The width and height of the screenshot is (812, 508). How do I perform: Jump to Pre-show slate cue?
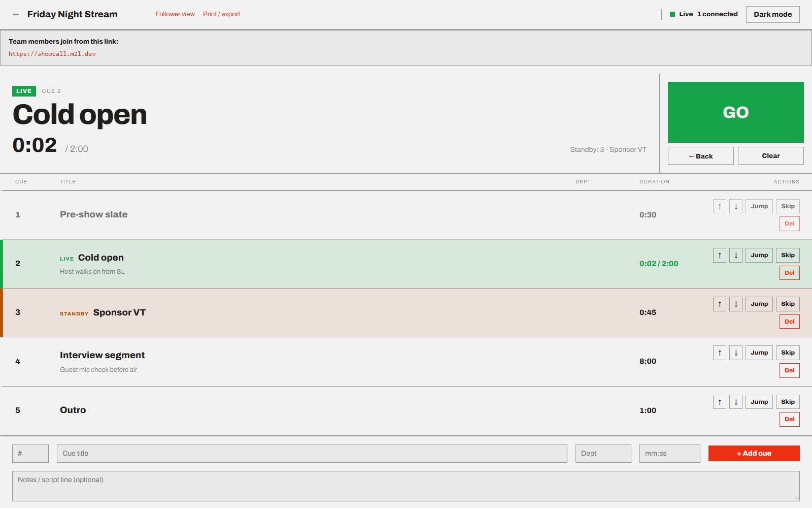759,206
